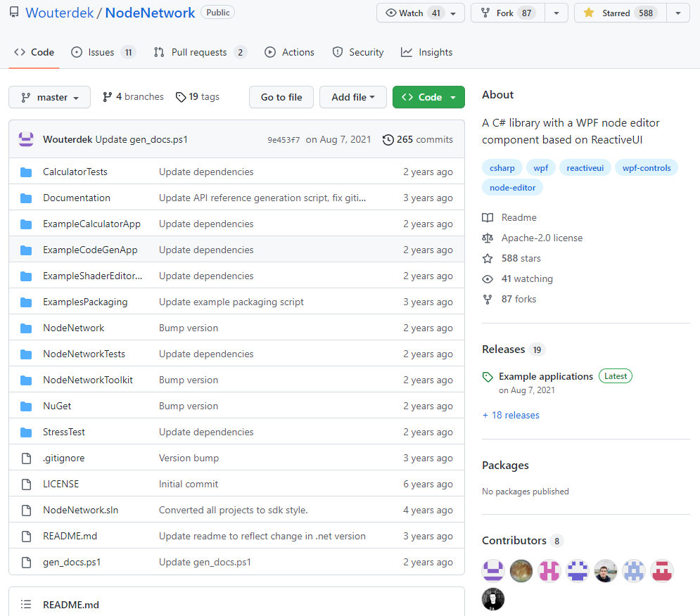Open the first contributor avatar
This screenshot has width=700, height=616.
[493, 571]
